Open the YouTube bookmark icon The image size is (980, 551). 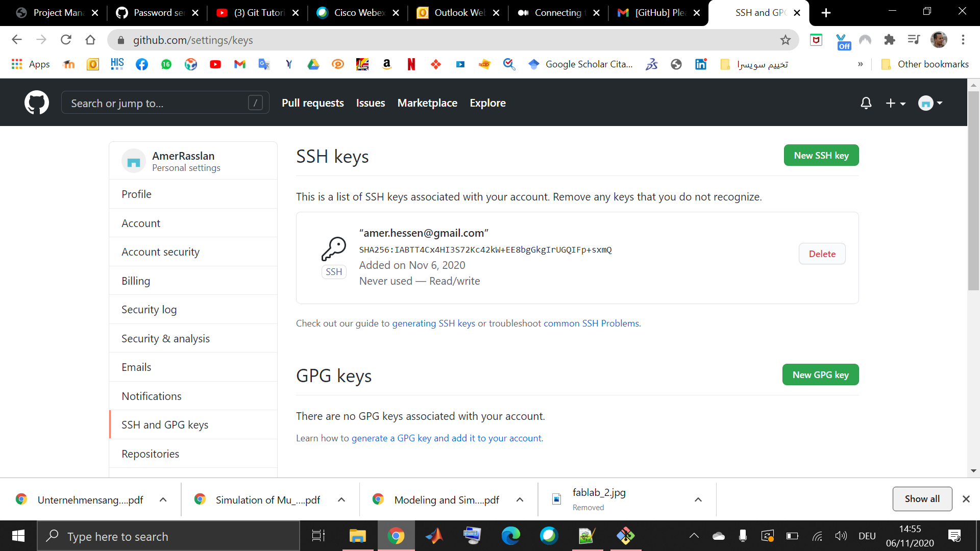(x=215, y=64)
